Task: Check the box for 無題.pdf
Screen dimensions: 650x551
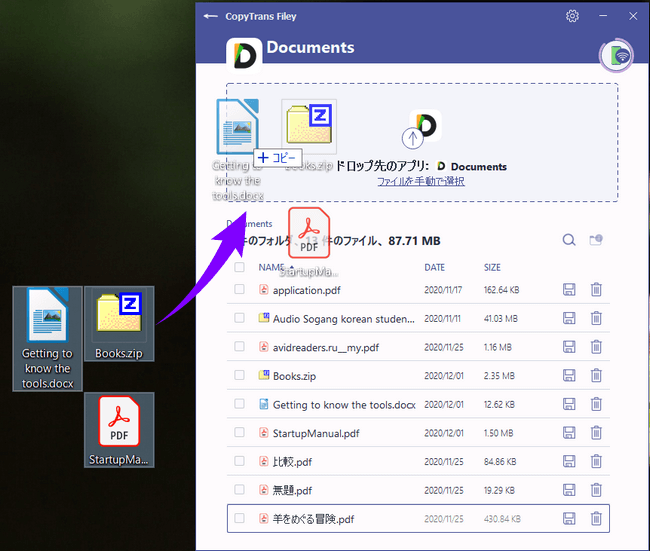Action: (x=239, y=489)
